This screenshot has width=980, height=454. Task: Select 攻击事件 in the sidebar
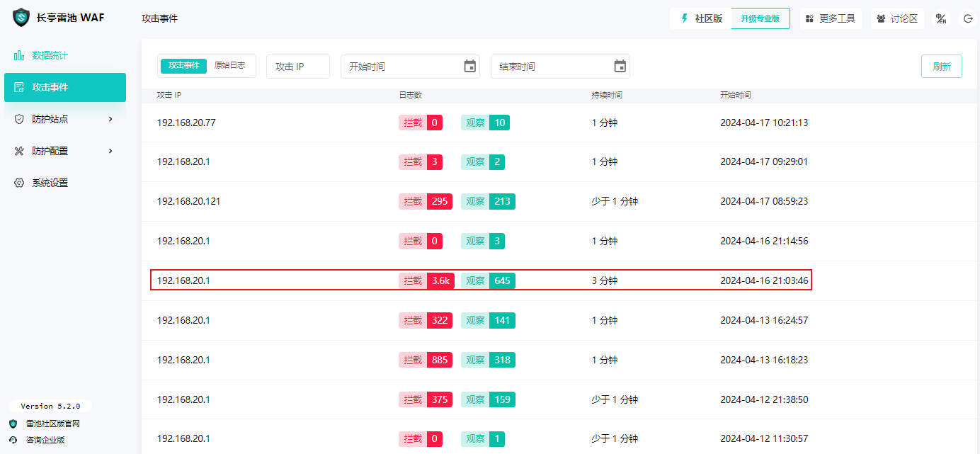[x=65, y=87]
